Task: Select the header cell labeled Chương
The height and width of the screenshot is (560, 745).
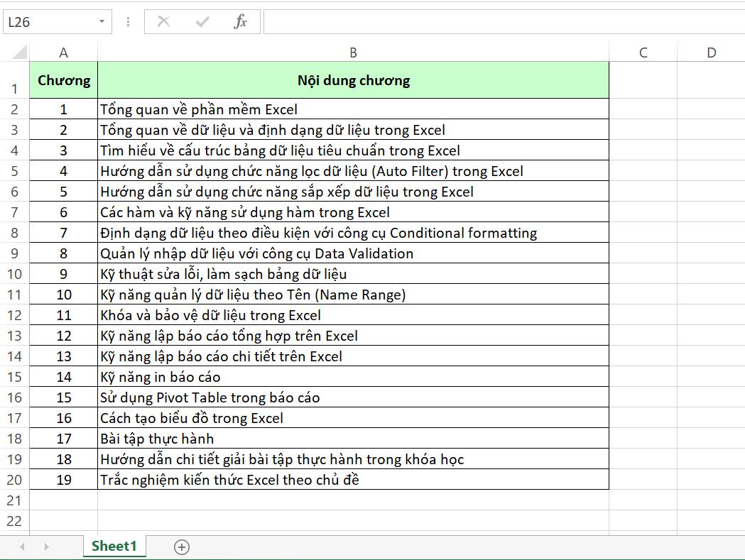Action: 63,79
